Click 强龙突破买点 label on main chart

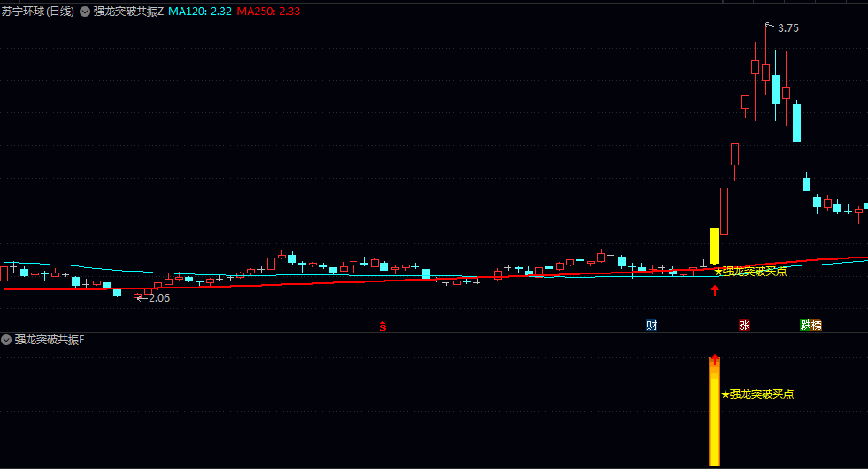pyautogui.click(x=750, y=272)
